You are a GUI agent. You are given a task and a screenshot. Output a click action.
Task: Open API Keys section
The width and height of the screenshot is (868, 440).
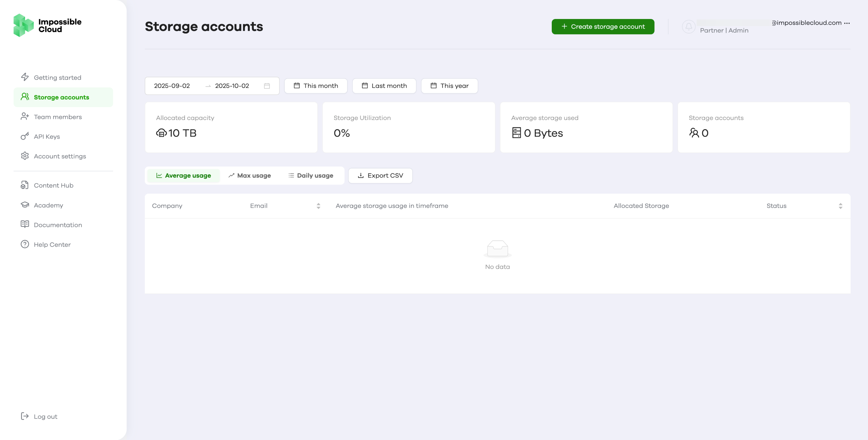tap(47, 137)
